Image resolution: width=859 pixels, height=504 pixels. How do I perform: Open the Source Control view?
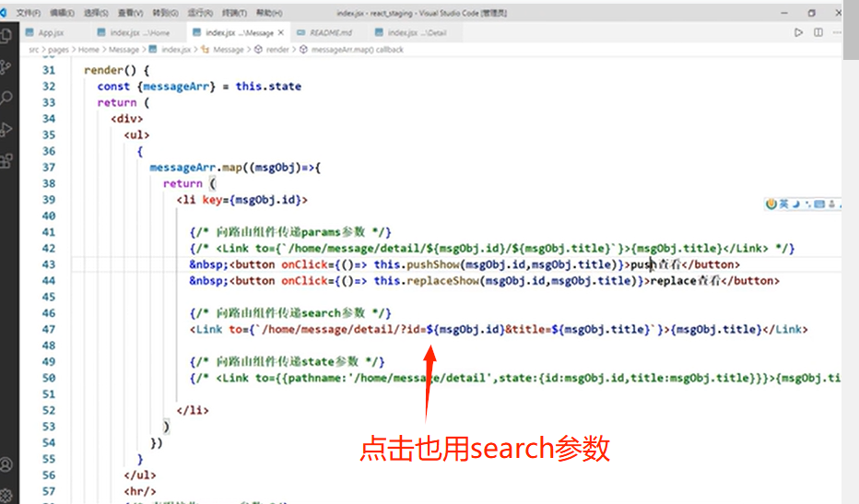pos(6,67)
